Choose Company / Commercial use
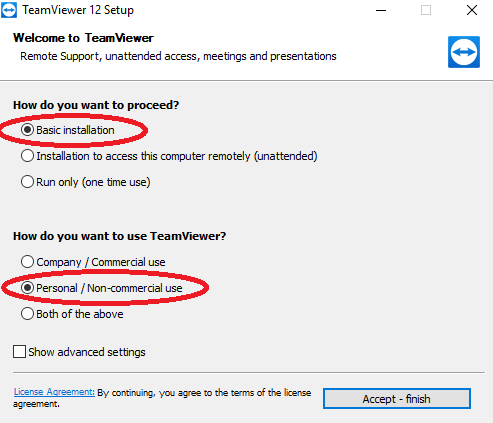Screen dimensions: 493x423 (93, 262)
